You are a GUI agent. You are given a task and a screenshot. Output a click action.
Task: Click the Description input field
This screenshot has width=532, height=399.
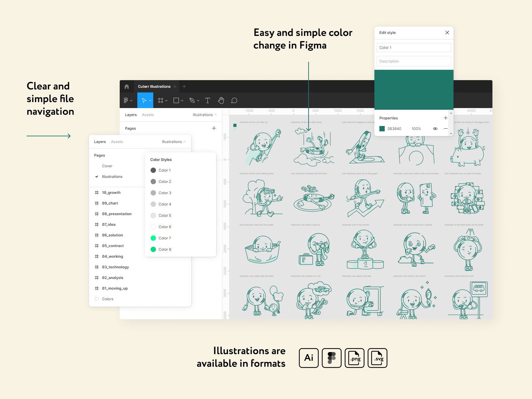tap(414, 61)
